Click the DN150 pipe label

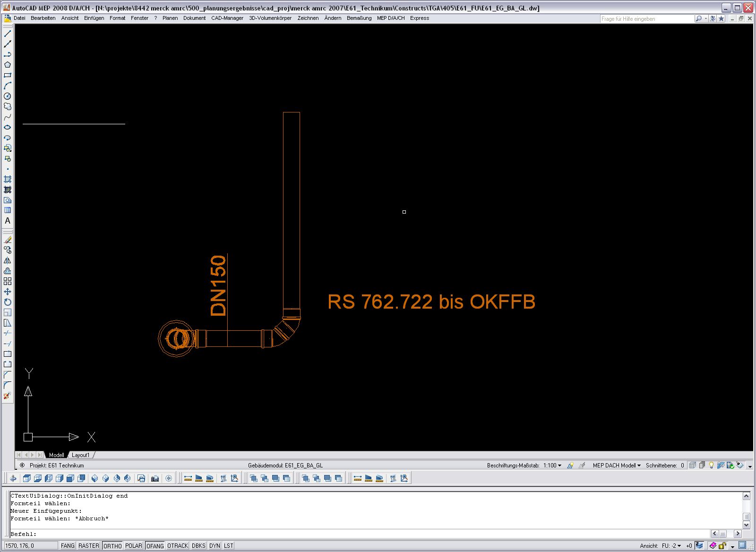pyautogui.click(x=218, y=285)
